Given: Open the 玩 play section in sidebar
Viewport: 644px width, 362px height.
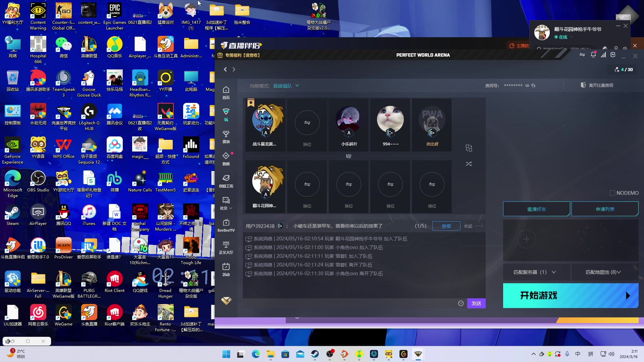Looking at the screenshot, I should 226,115.
